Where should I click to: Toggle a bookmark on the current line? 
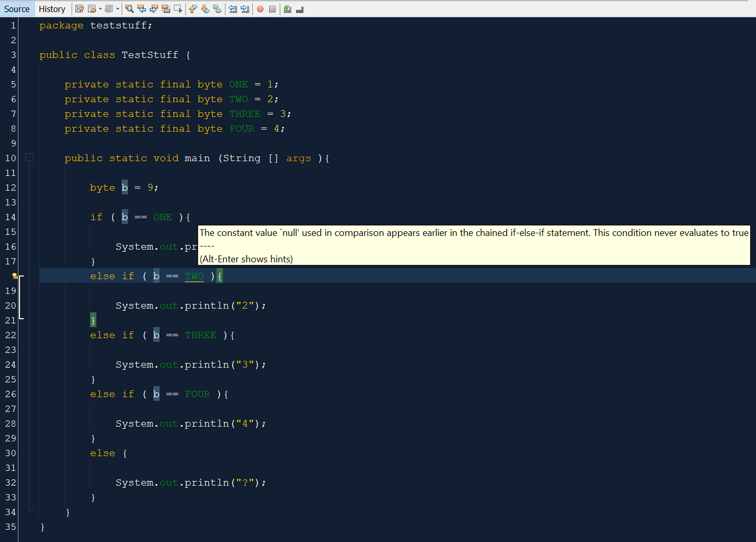coord(217,9)
